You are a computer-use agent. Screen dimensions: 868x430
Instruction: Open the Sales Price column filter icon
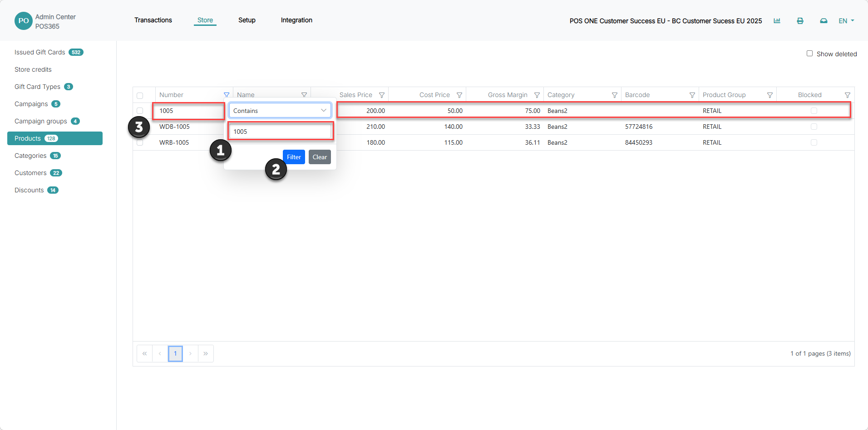[382, 95]
